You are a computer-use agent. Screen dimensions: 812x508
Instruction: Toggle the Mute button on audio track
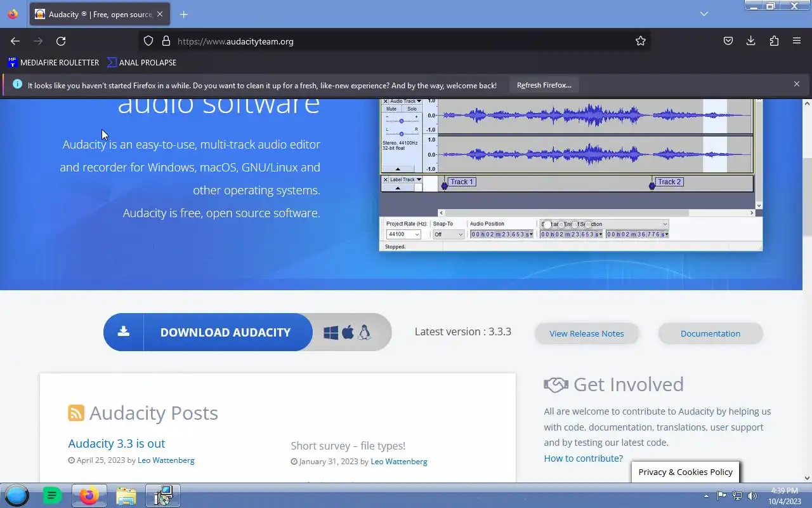(x=391, y=109)
